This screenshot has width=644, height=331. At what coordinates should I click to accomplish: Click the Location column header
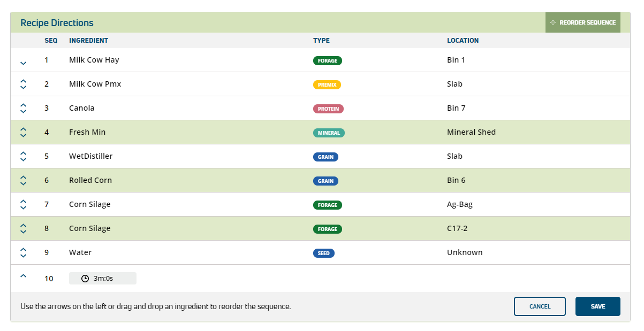pyautogui.click(x=463, y=41)
